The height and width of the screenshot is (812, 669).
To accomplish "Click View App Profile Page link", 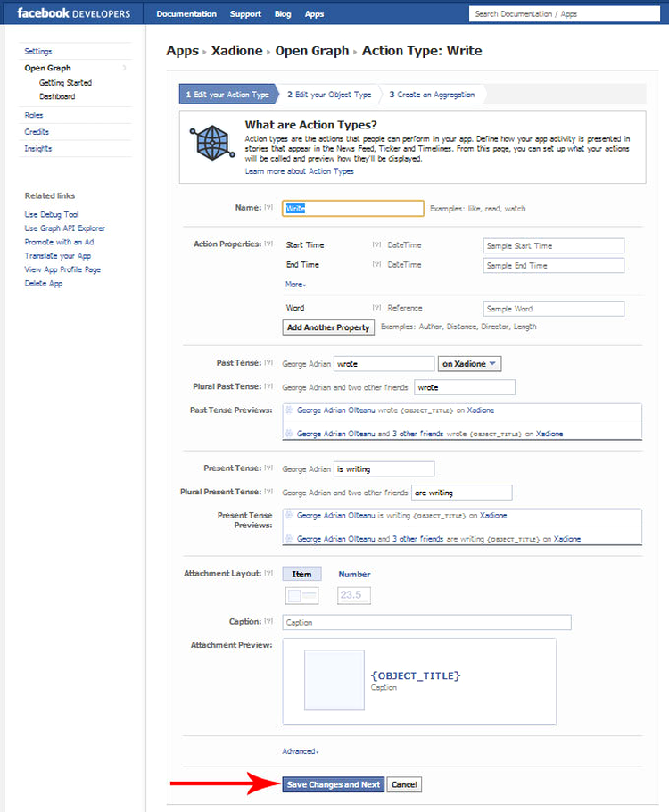I will pos(62,269).
